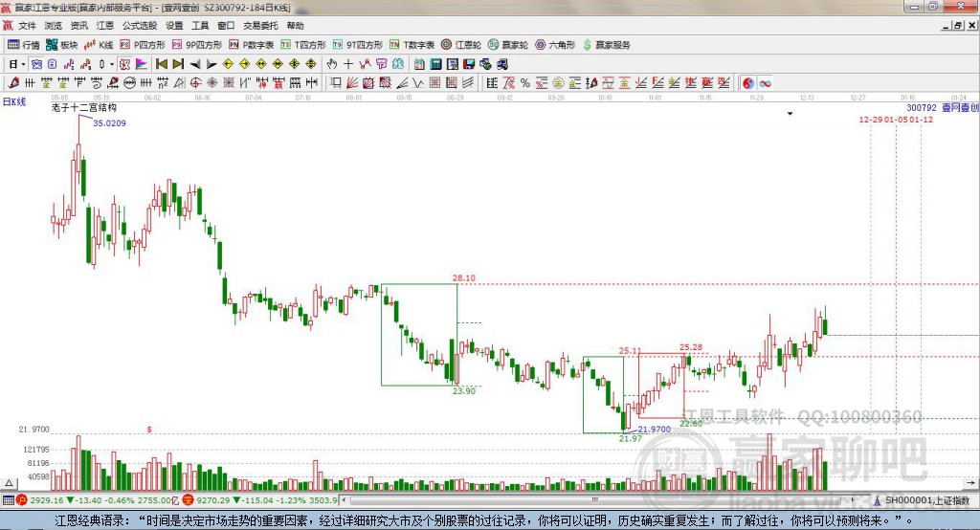
Task: Click the 沪 Shanghai index status icon
Action: (x=22, y=500)
